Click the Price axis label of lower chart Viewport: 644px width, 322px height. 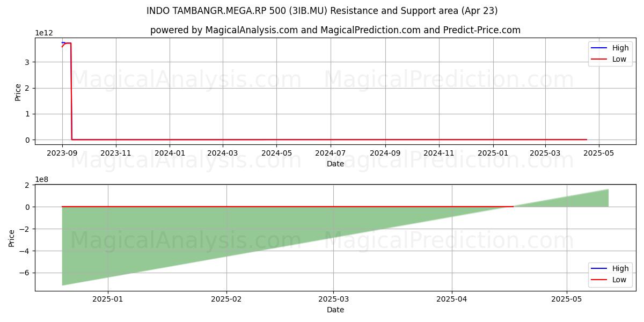[12, 238]
